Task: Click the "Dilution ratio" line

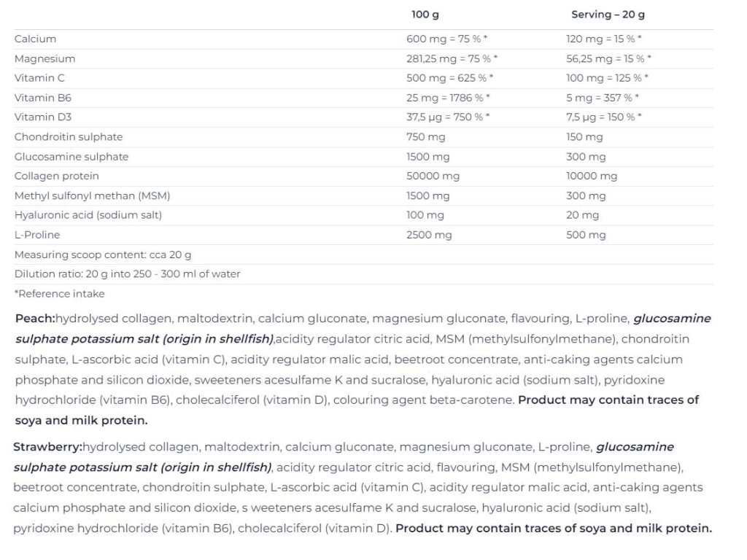Action: point(127,274)
